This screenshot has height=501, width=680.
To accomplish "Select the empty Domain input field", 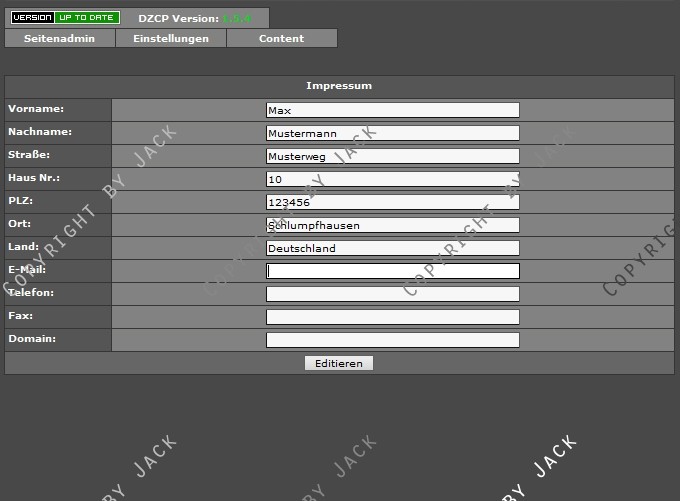I will pos(392,340).
